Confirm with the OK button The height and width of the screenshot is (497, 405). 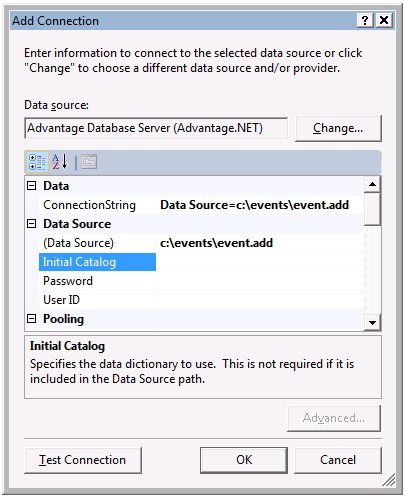point(244,460)
